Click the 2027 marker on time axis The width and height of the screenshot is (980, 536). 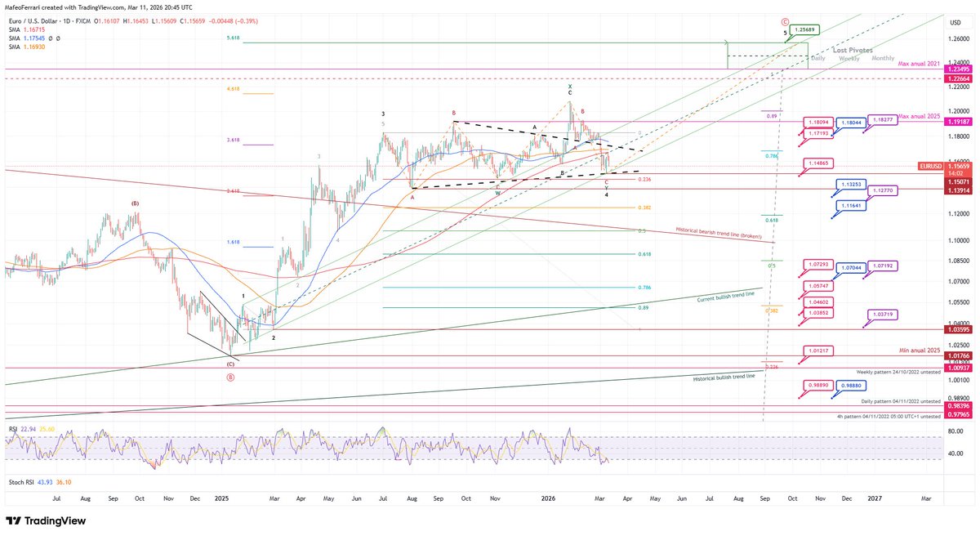[x=875, y=497]
